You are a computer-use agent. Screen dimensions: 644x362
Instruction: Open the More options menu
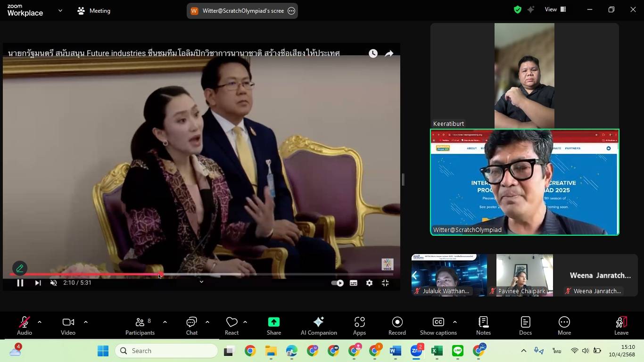[564, 326]
